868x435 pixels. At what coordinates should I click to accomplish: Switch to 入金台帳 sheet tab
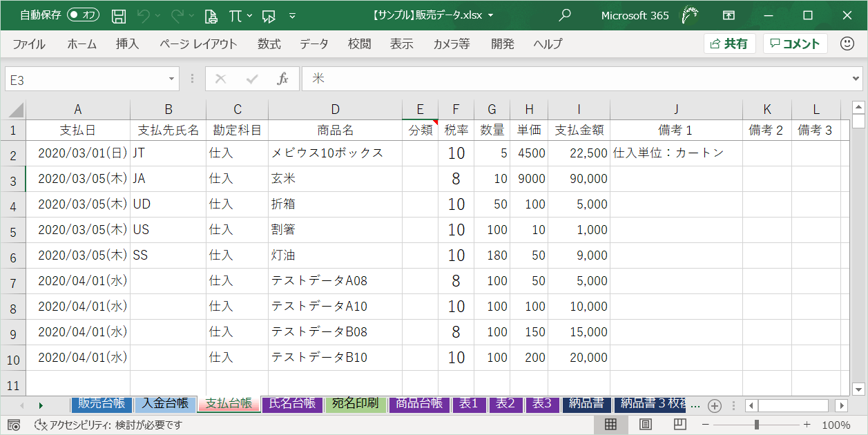166,404
